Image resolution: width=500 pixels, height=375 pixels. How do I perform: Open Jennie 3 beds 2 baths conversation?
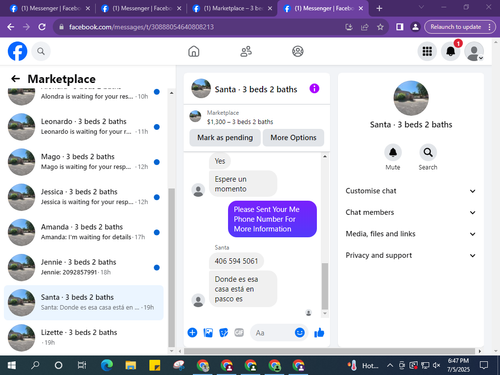(83, 267)
